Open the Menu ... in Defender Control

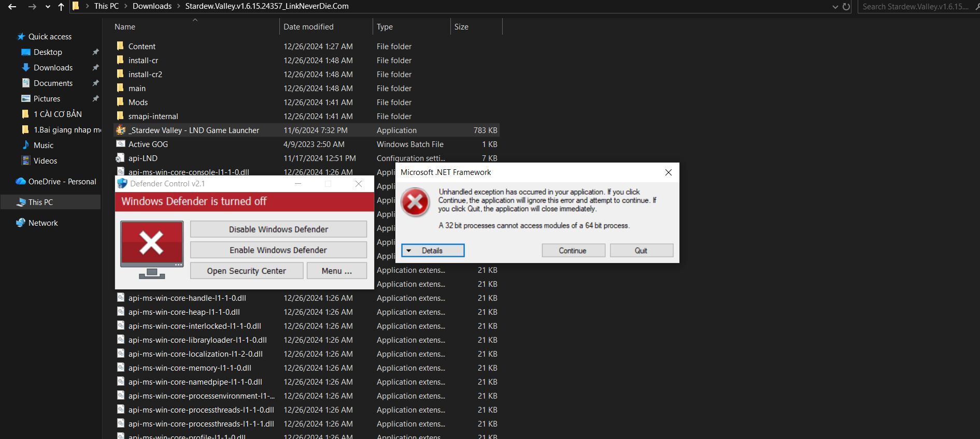pyautogui.click(x=337, y=271)
